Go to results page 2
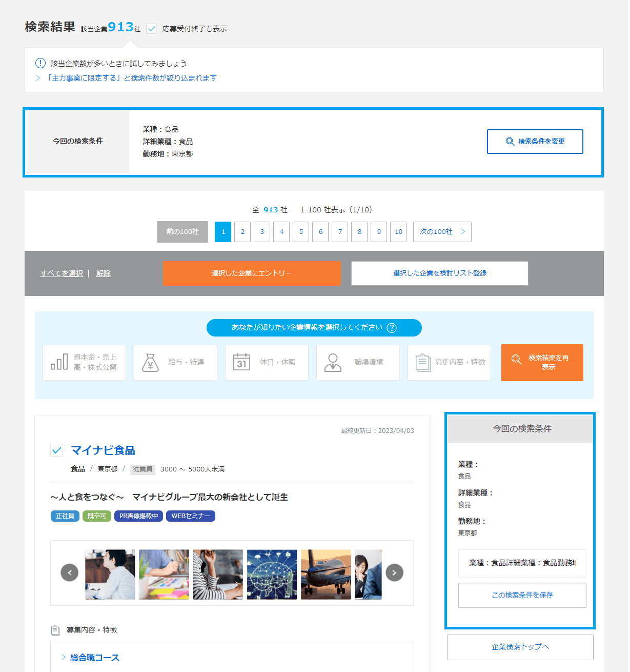Image resolution: width=630 pixels, height=672 pixels. pyautogui.click(x=242, y=232)
